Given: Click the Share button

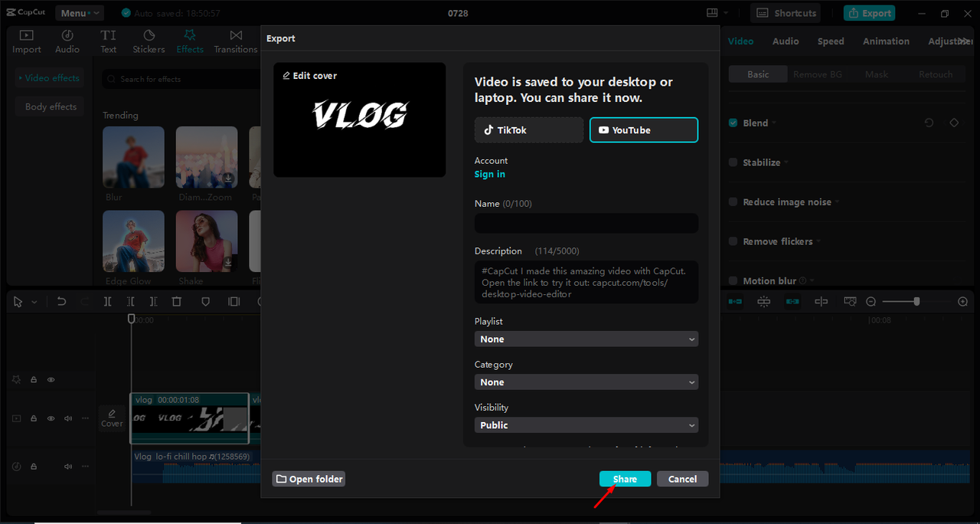Looking at the screenshot, I should pos(625,479).
